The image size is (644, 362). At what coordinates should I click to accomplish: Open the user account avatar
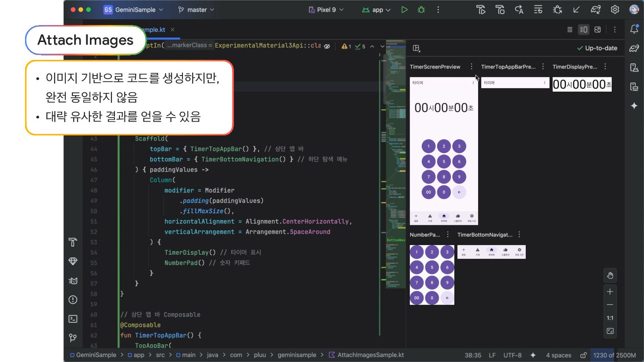(x=634, y=9)
